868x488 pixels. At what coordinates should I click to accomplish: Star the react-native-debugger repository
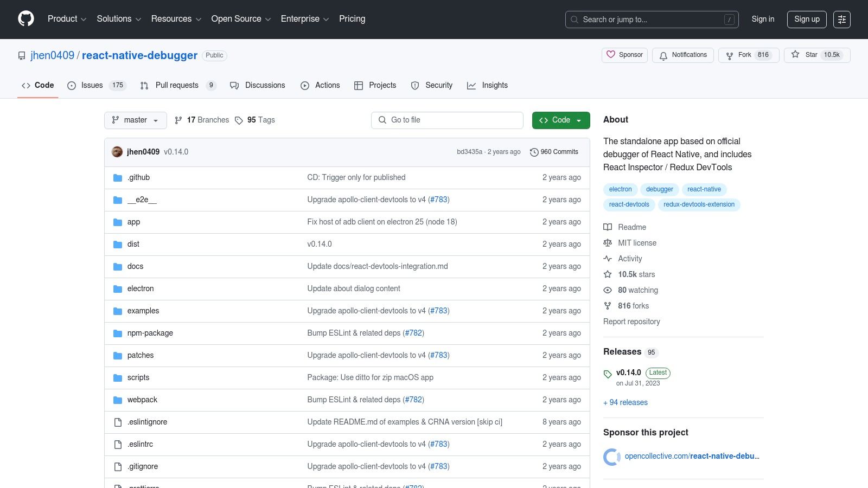[x=817, y=55]
